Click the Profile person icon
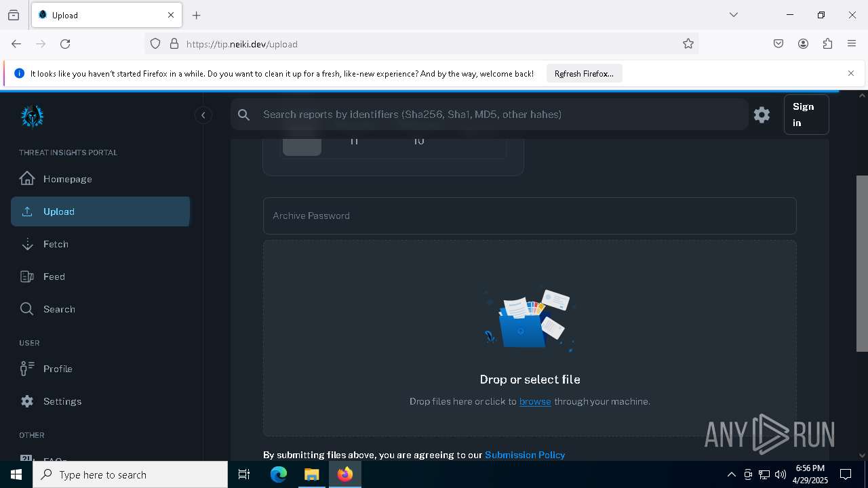This screenshot has width=868, height=488. coord(27,369)
